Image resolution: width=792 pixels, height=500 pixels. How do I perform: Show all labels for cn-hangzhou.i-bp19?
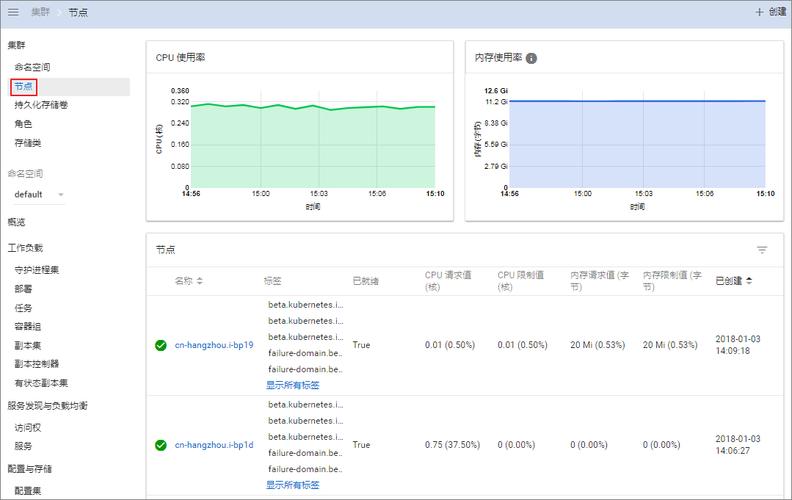coord(293,385)
